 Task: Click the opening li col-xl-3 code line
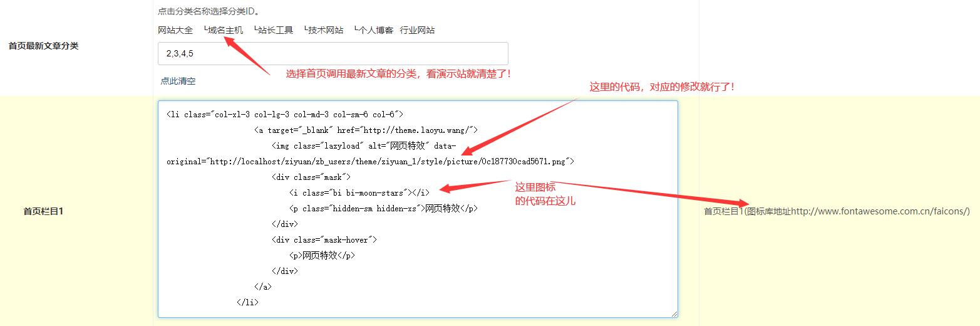point(285,114)
